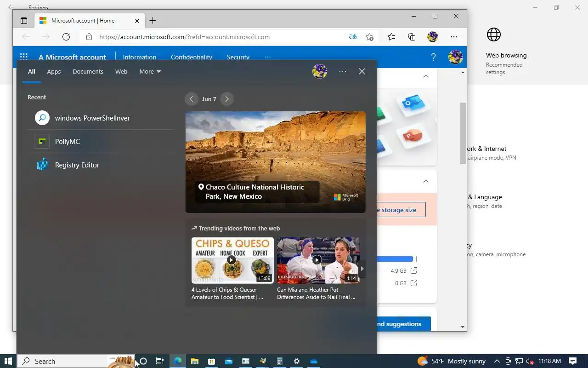Image resolution: width=588 pixels, height=368 pixels.
Task: Open network tray icon
Action: [519, 361]
